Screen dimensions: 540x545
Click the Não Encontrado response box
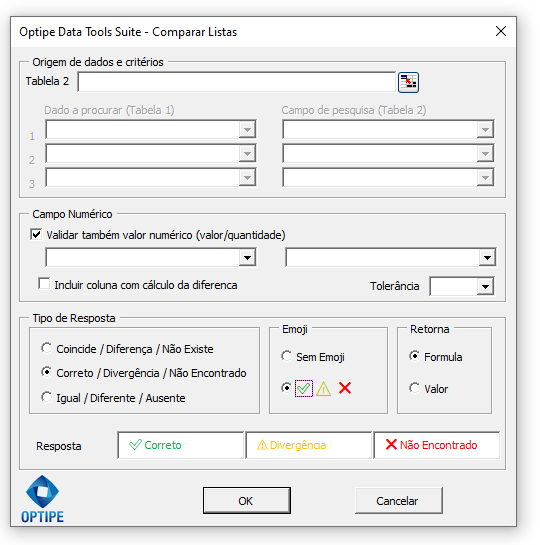(437, 445)
